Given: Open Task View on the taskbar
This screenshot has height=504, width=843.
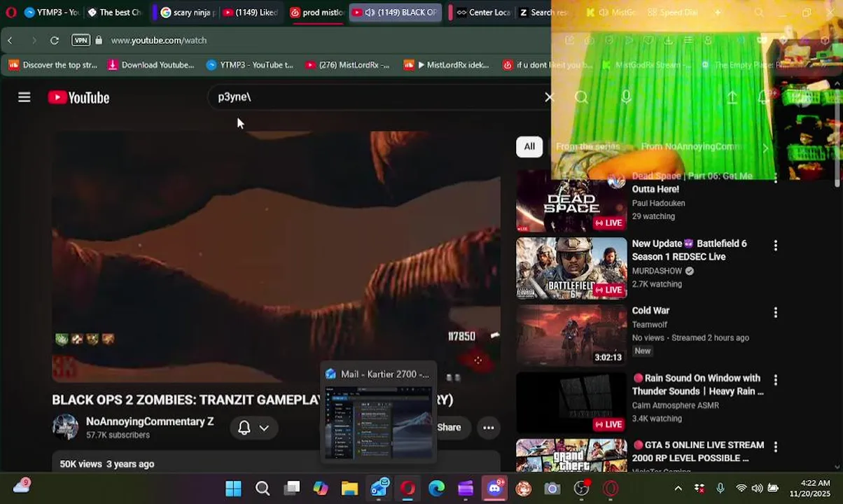Looking at the screenshot, I should [x=292, y=488].
